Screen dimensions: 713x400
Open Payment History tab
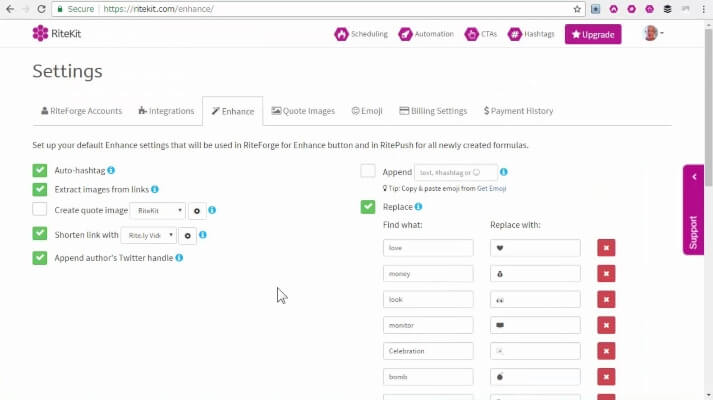point(518,111)
